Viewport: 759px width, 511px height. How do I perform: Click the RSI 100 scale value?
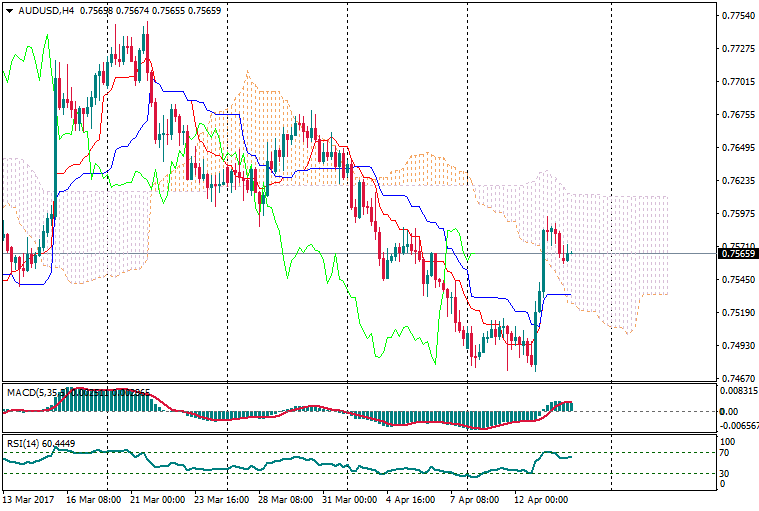728,441
